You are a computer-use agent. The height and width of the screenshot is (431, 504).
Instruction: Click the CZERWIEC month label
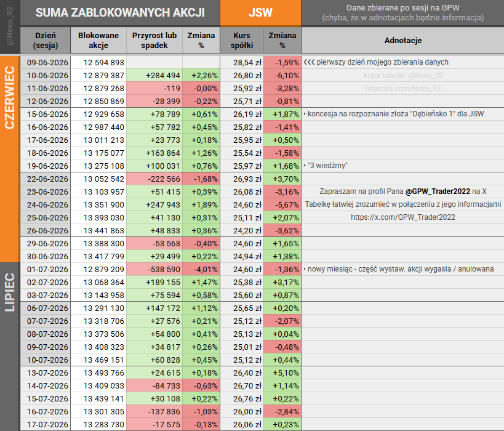click(10, 98)
